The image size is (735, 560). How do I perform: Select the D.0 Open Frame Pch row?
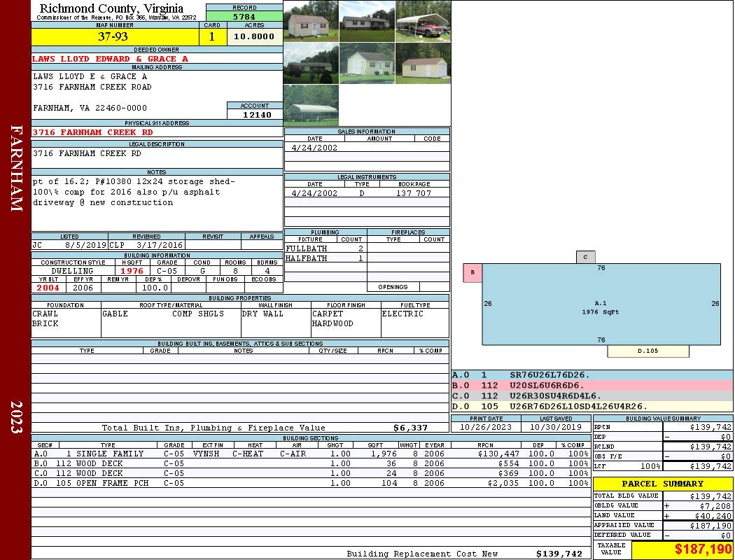[x=310, y=483]
